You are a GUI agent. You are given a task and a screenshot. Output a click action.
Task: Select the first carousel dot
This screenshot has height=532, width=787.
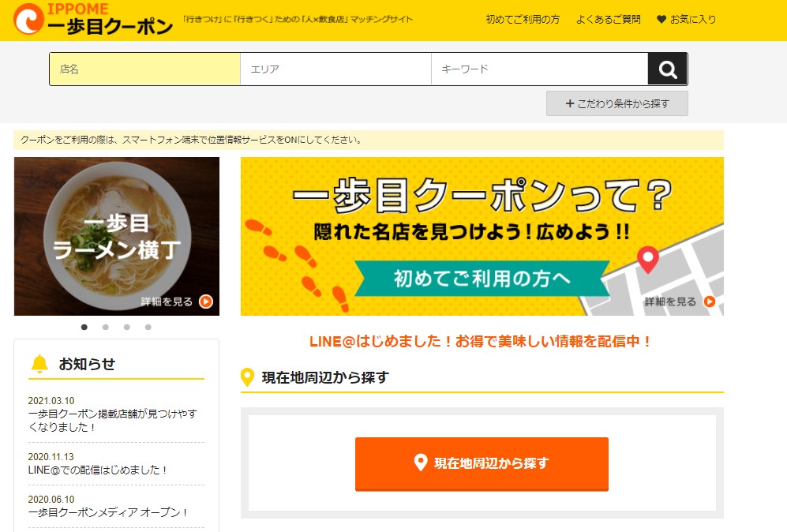[84, 328]
